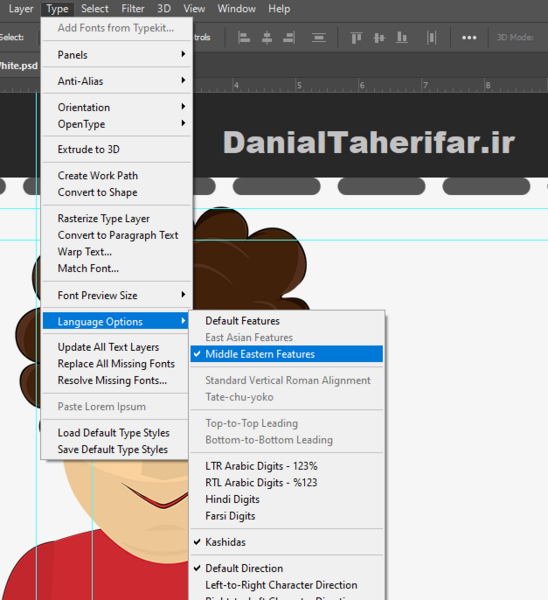The height and width of the screenshot is (600, 548).
Task: Open the 3D menu
Action: 164,8
